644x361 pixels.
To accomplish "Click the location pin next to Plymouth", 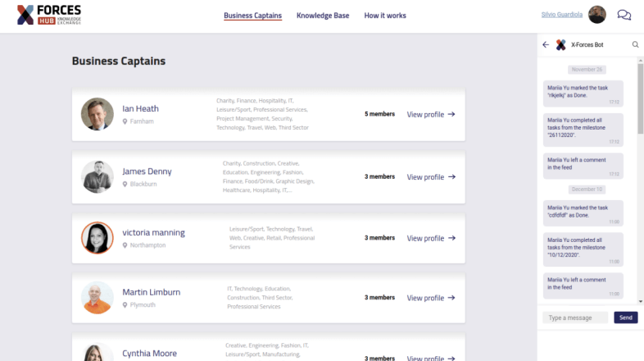I will [125, 305].
